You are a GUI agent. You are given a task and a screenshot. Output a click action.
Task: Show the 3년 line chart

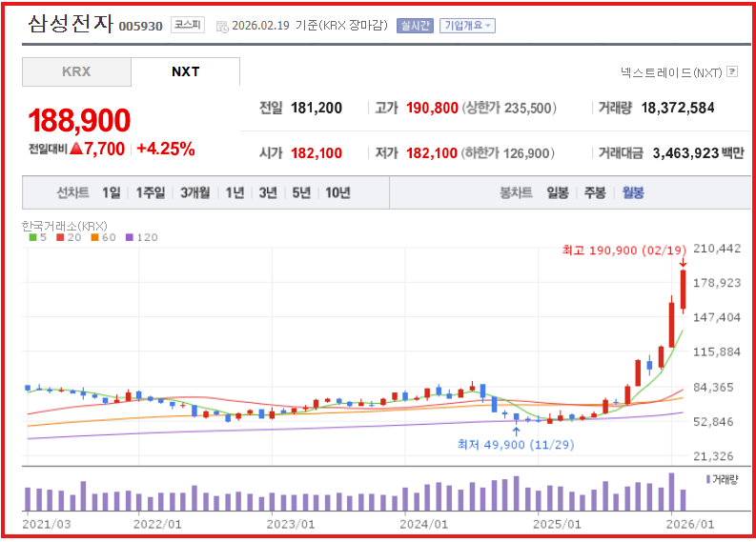(x=268, y=192)
